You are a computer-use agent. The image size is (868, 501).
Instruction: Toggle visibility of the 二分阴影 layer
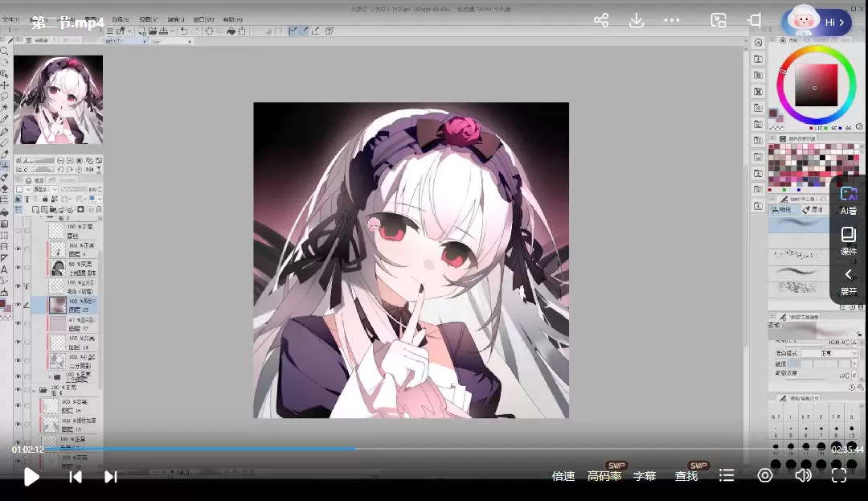coord(18,360)
